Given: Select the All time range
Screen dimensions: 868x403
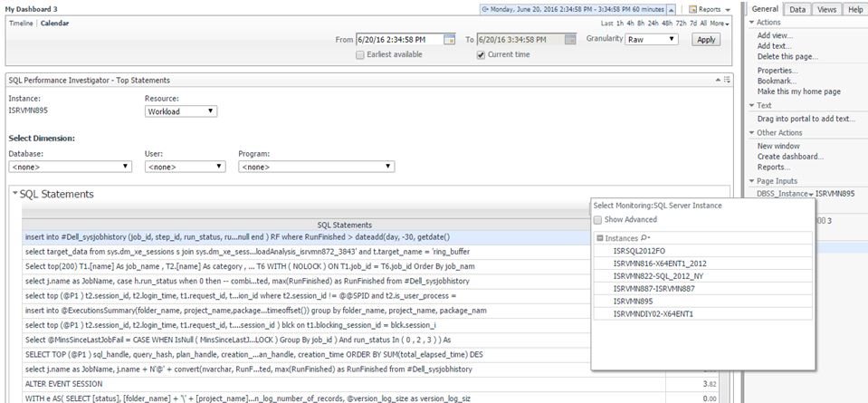Looking at the screenshot, I should click(703, 24).
